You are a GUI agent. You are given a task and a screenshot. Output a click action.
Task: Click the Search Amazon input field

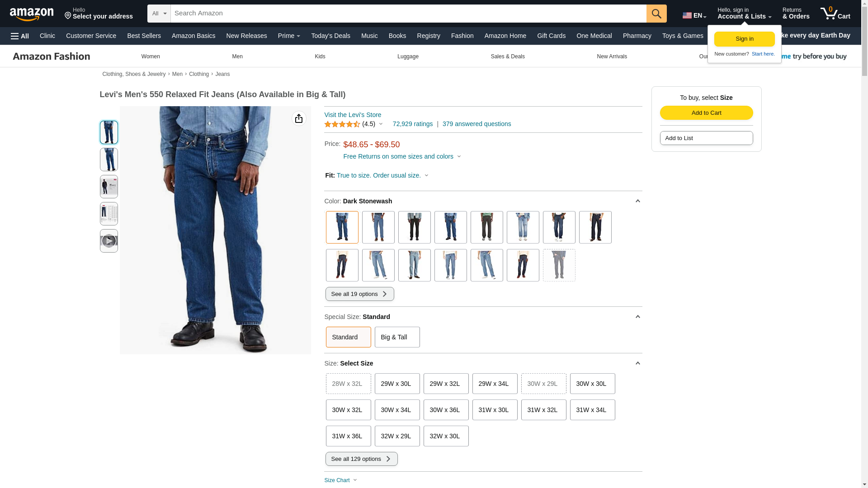408,14
